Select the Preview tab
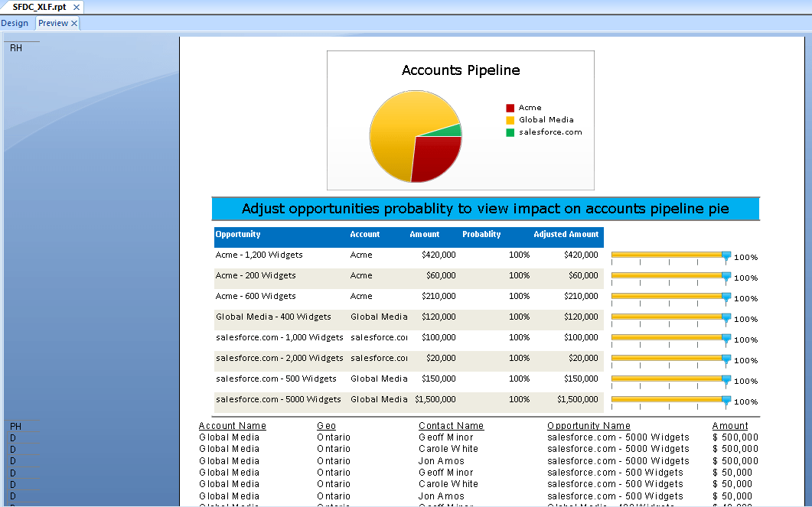The image size is (812, 507). point(53,23)
